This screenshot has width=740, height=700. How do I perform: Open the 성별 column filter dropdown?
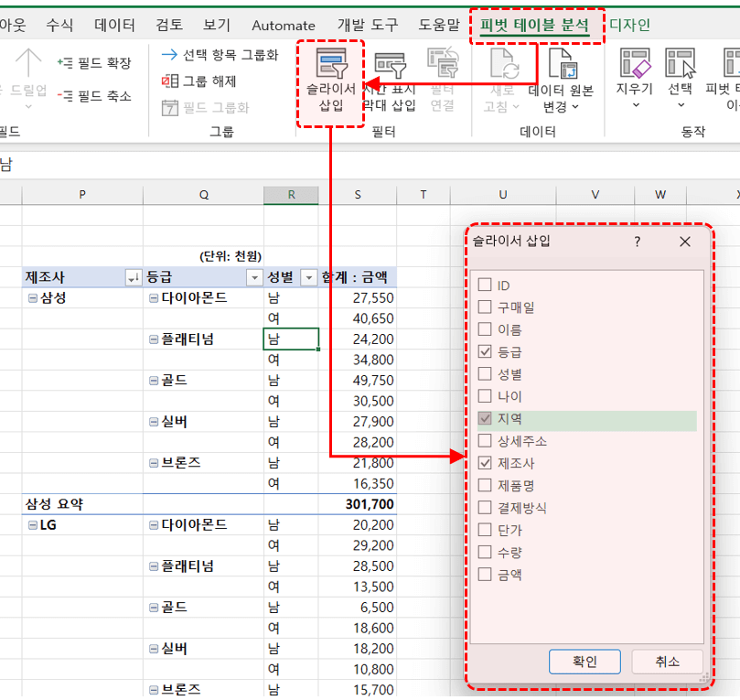point(308,277)
